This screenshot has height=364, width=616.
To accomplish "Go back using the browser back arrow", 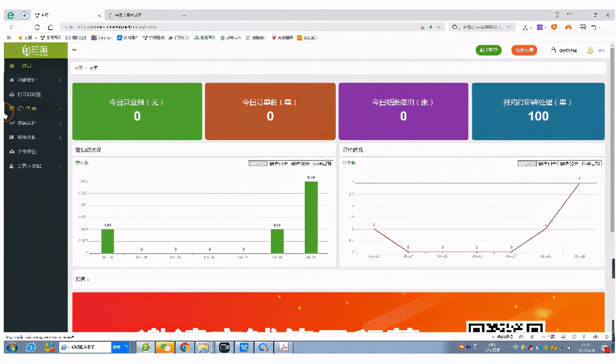I will coord(12,27).
